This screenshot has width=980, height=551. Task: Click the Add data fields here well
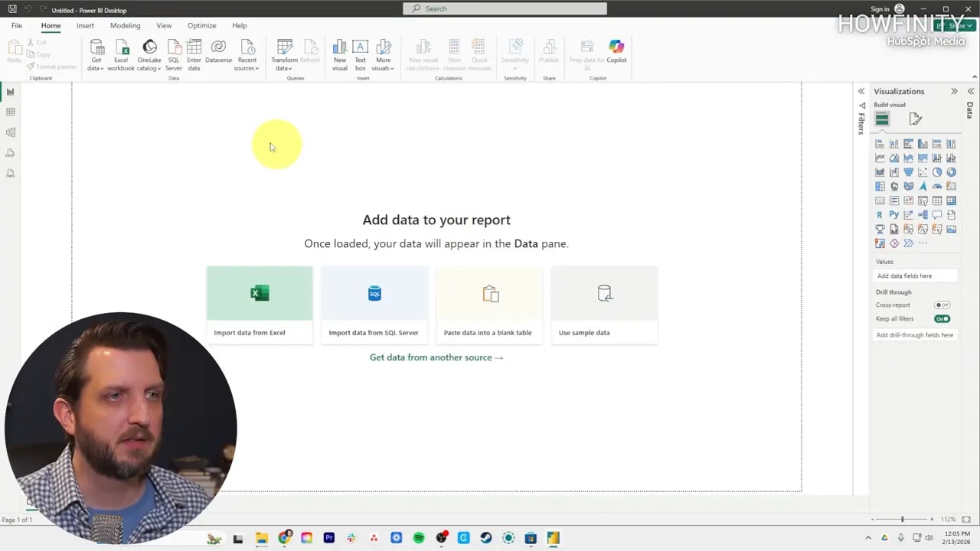tap(916, 275)
